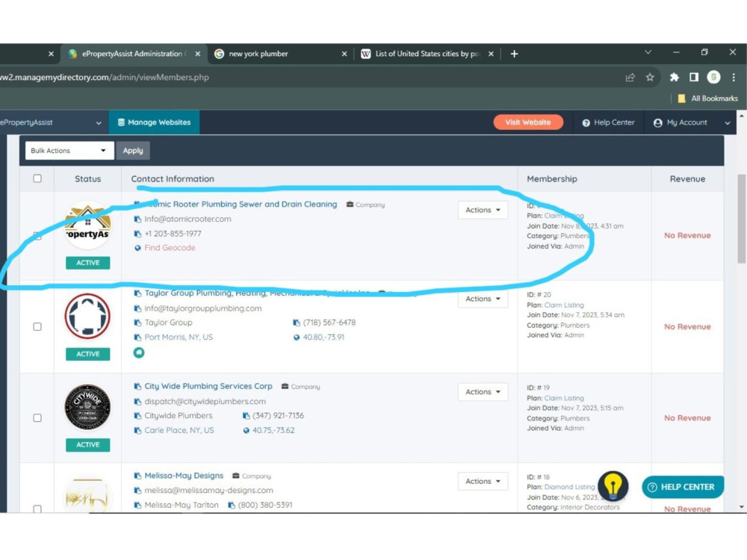Open Actions dropdown for City Wide Plumbing
This screenshot has width=747, height=560.
click(483, 392)
